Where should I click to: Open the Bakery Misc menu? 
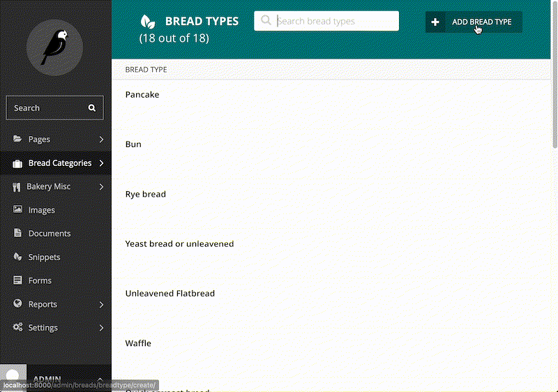56,187
